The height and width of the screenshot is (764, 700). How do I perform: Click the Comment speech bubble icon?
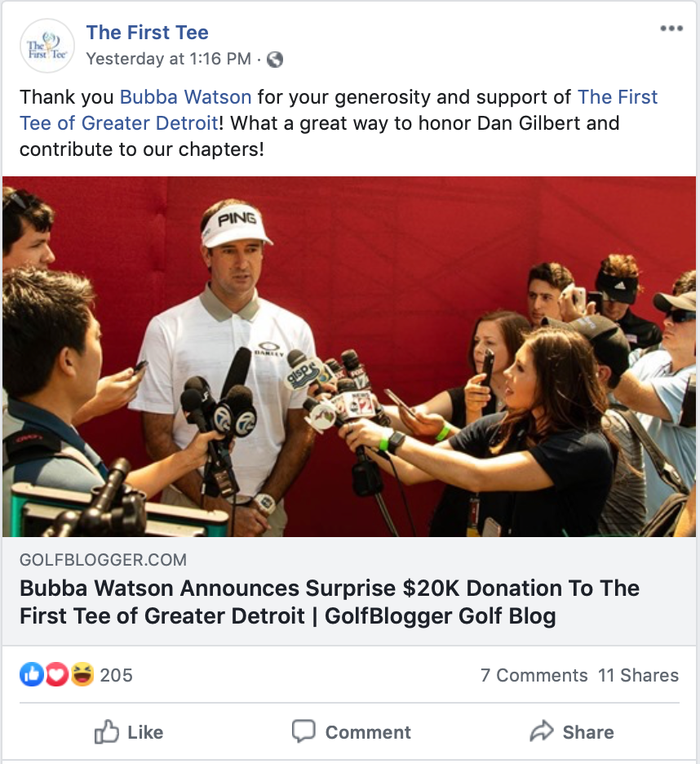click(303, 731)
